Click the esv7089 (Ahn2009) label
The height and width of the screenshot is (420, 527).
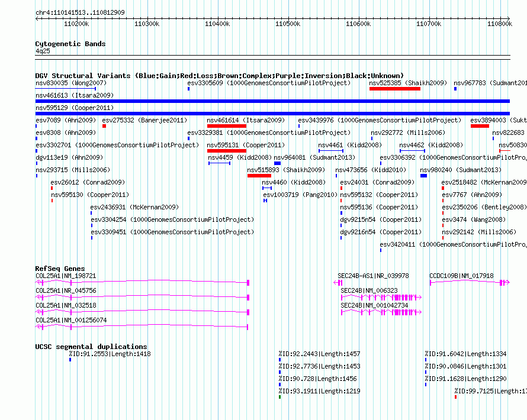[66, 120]
